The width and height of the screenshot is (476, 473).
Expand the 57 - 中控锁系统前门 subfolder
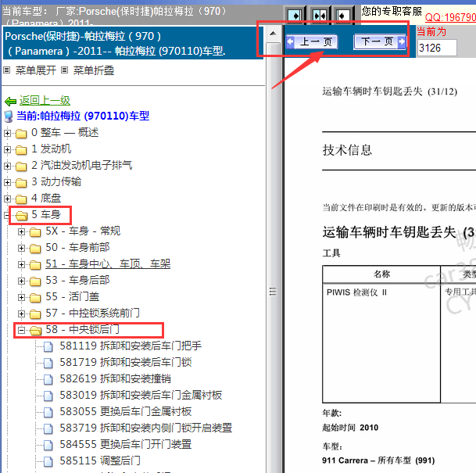point(21,314)
